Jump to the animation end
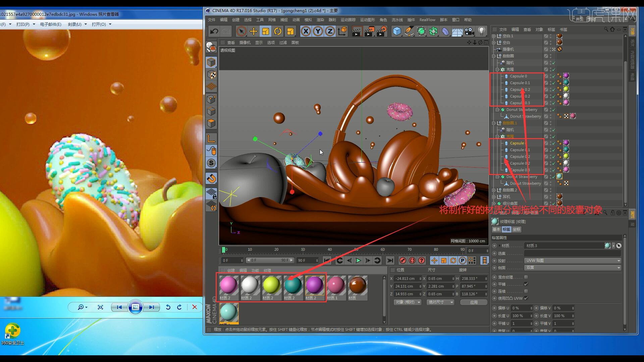Image resolution: width=644 pixels, height=362 pixels. pyautogui.click(x=390, y=260)
